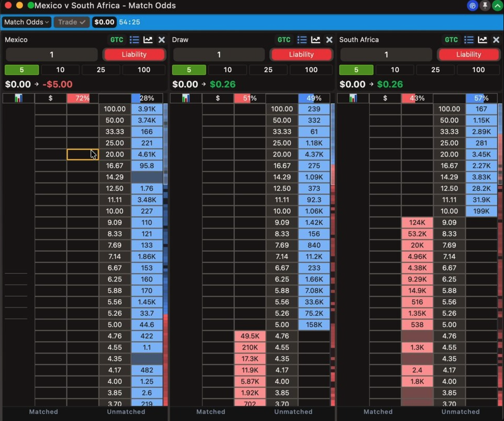This screenshot has height=421, width=504.
Task: Select stake 25 for Mexico
Action: (x=101, y=69)
